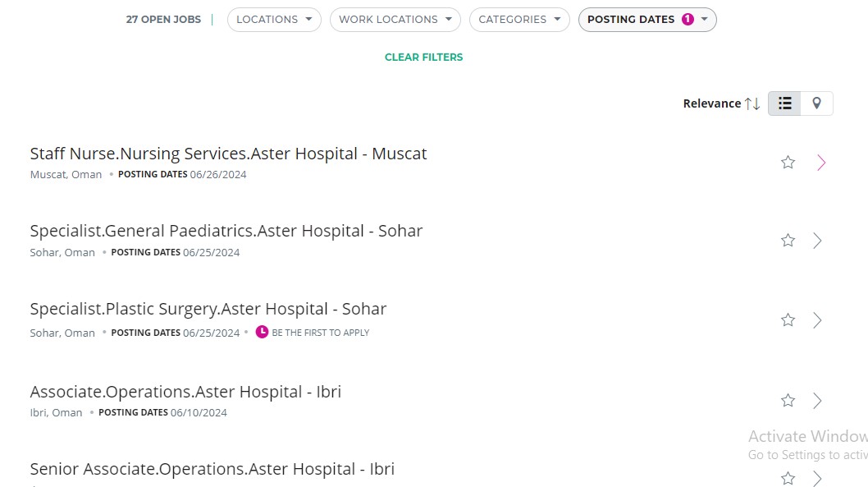Open the Categories filter dropdown
Image resolution: width=868 pixels, height=487 pixels.
tap(519, 20)
